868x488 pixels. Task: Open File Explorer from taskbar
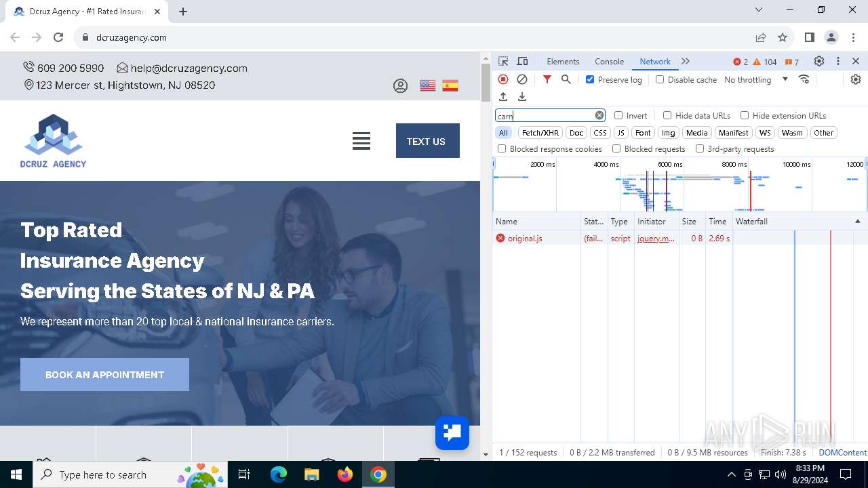click(312, 474)
